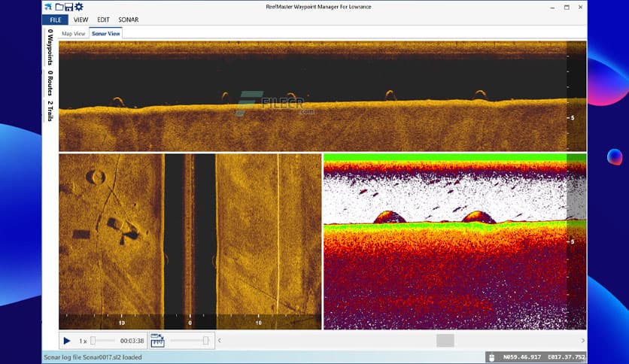
Task: Click the playback speed slider handle
Action: [93, 341]
